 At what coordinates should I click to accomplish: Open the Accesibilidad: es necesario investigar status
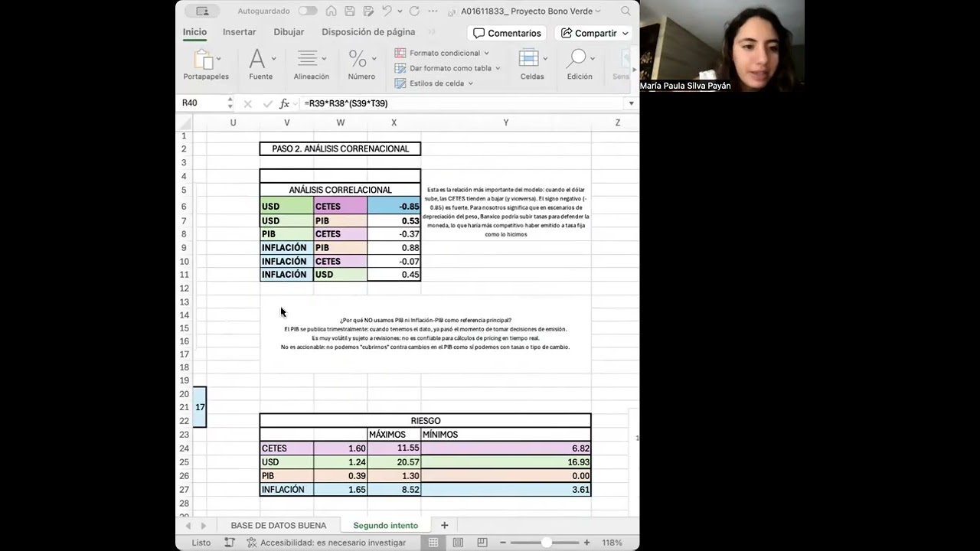(326, 543)
